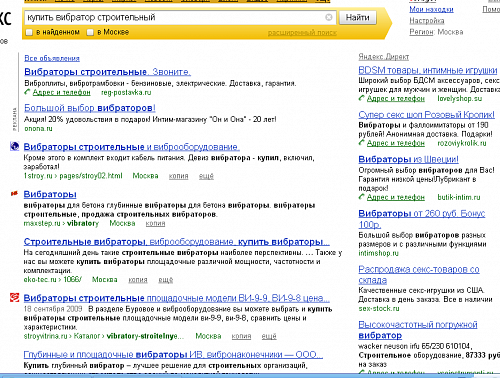500x378 pixels.
Task: Click the phone icon beside lovelyshop.su address
Action: click(361, 98)
